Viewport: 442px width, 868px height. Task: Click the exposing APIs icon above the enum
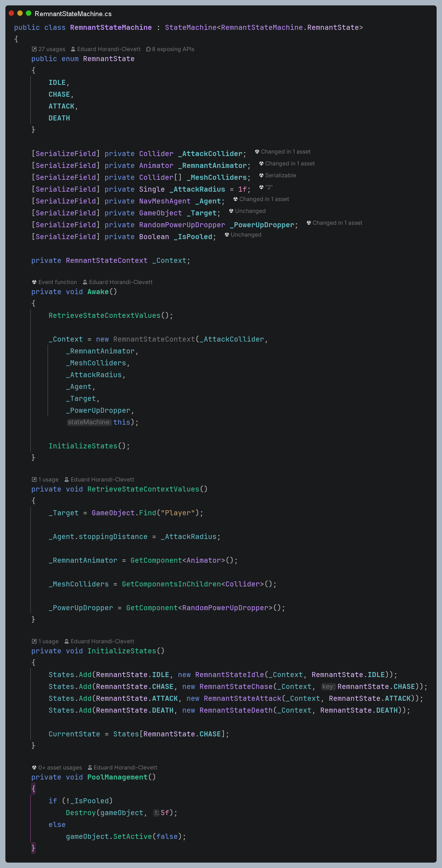click(x=148, y=49)
